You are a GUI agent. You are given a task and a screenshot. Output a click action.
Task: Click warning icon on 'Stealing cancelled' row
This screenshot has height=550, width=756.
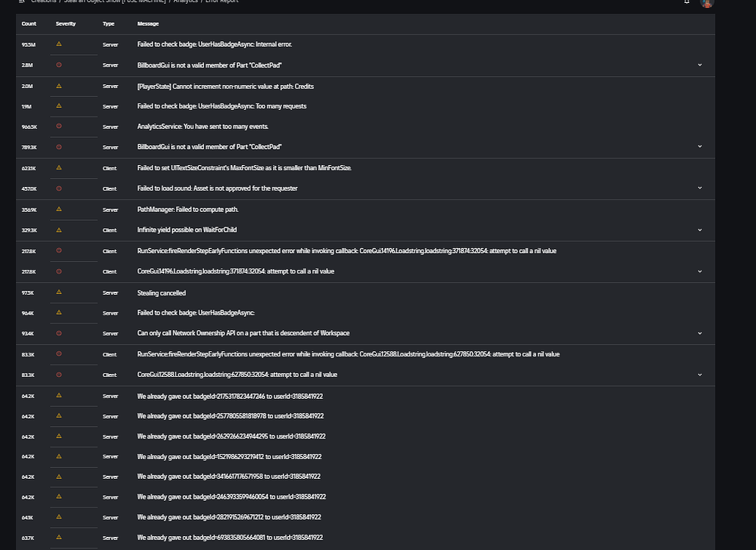59,292
